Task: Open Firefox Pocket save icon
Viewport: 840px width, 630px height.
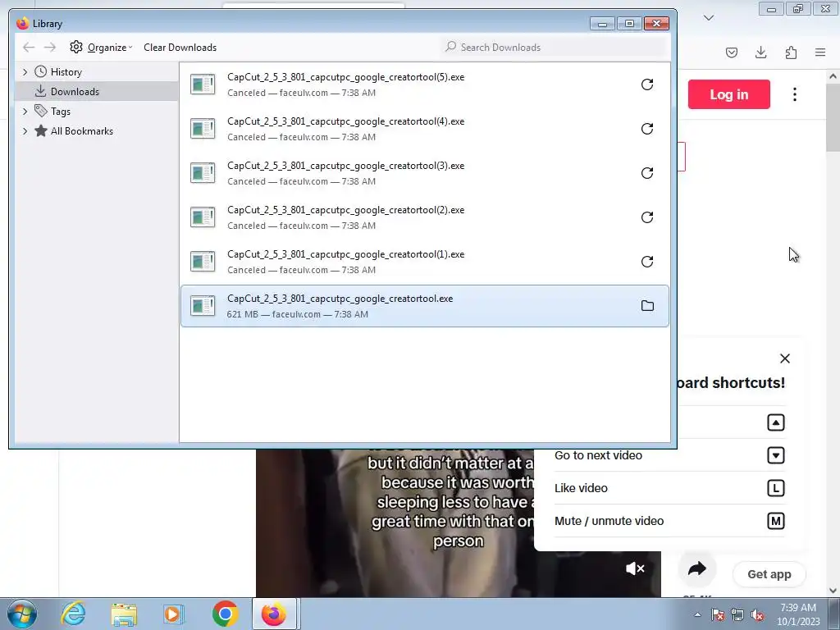Action: tap(732, 52)
